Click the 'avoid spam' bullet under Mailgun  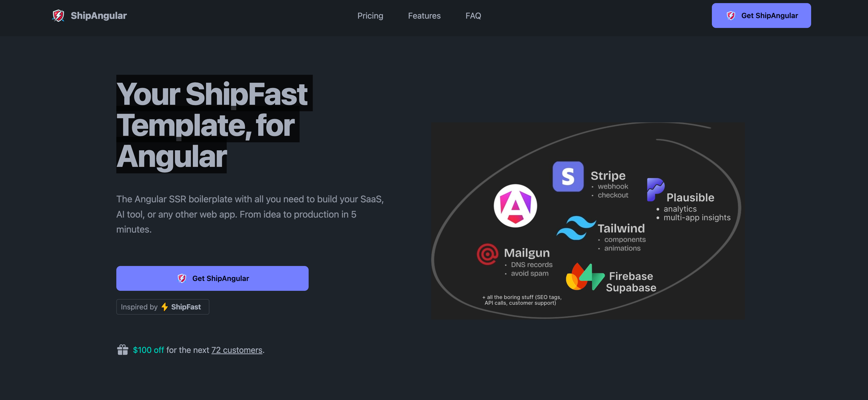tap(529, 273)
